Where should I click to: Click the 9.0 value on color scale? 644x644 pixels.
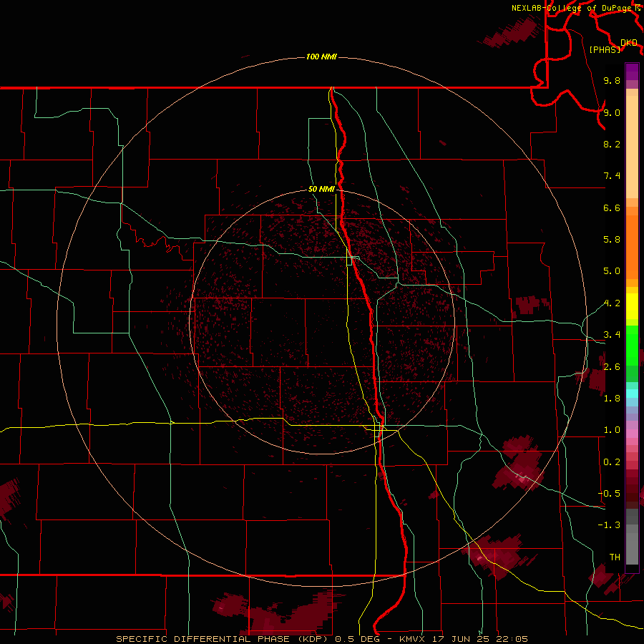[612, 112]
